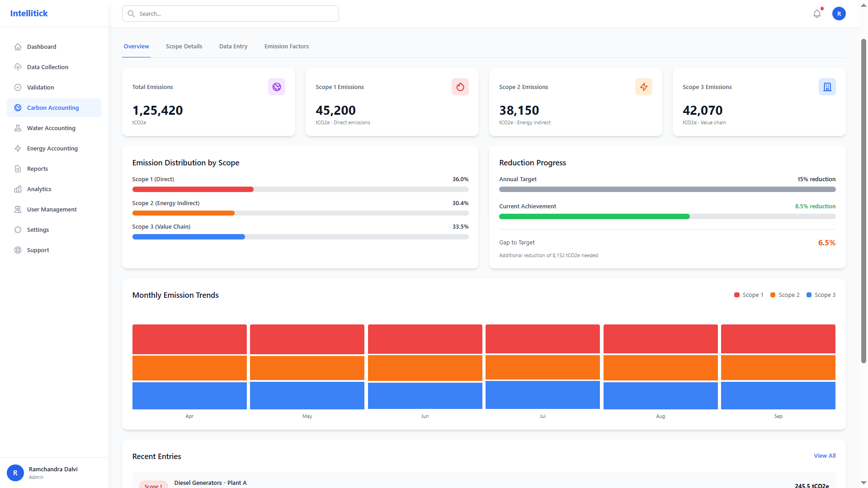
Task: Click the notification bell icon
Action: [x=816, y=14]
